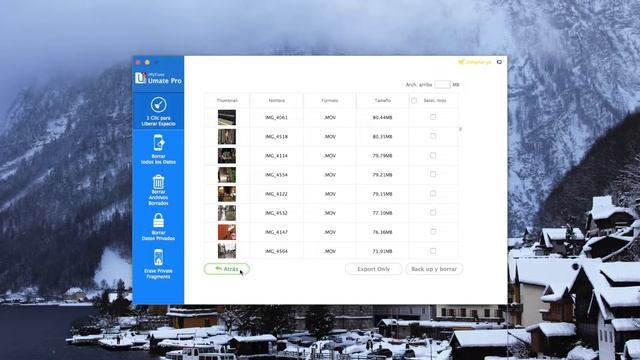
Task: Open Borrar Datos Privados lock section
Action: pos(158,227)
